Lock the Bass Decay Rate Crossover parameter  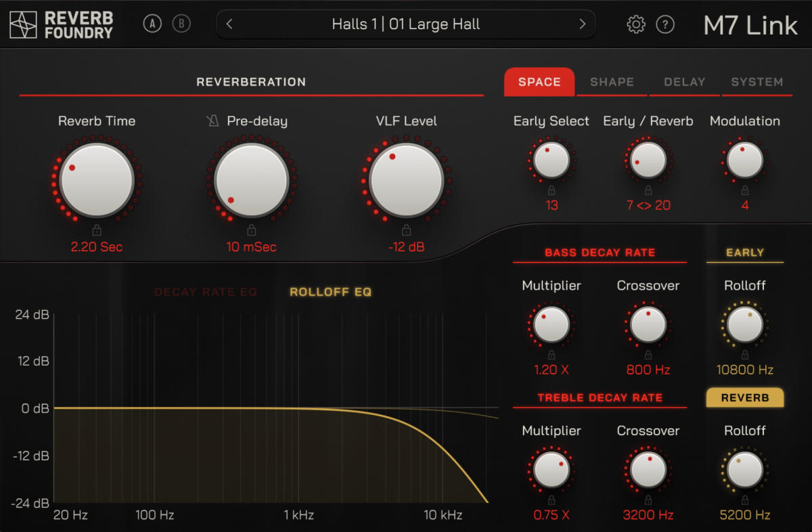tap(648, 355)
